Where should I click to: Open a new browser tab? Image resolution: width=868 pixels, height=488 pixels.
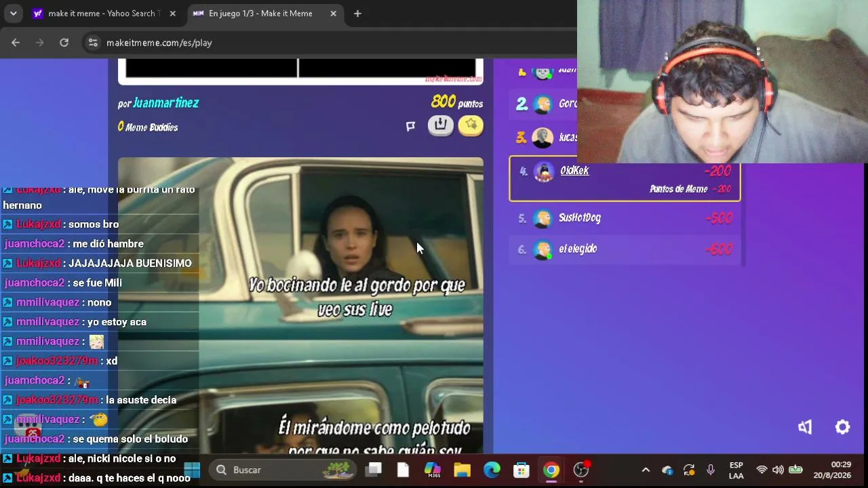[357, 14]
